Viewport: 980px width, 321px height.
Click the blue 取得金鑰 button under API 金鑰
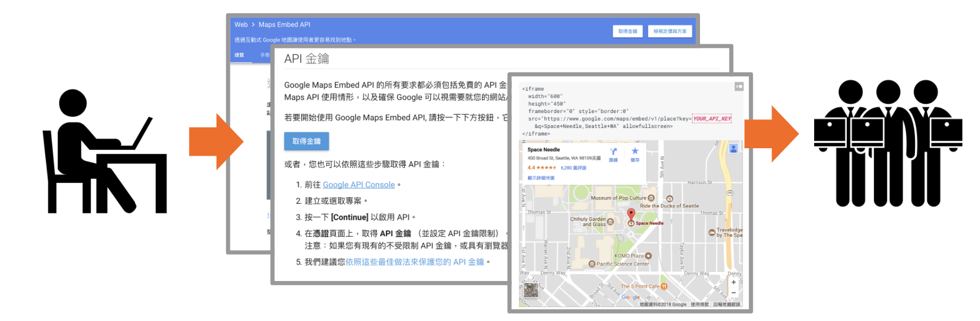(307, 141)
